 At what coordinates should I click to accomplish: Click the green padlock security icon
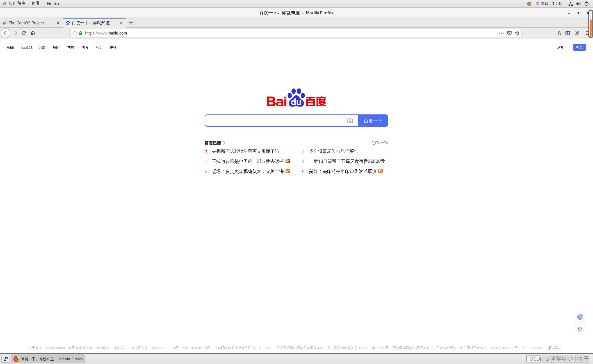[81, 33]
